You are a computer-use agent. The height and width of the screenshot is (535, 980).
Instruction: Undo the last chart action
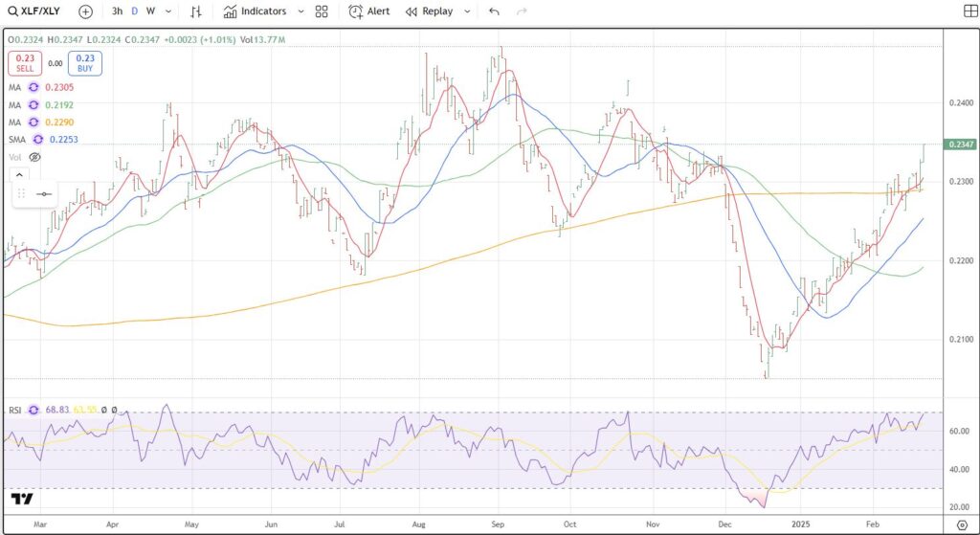[494, 11]
